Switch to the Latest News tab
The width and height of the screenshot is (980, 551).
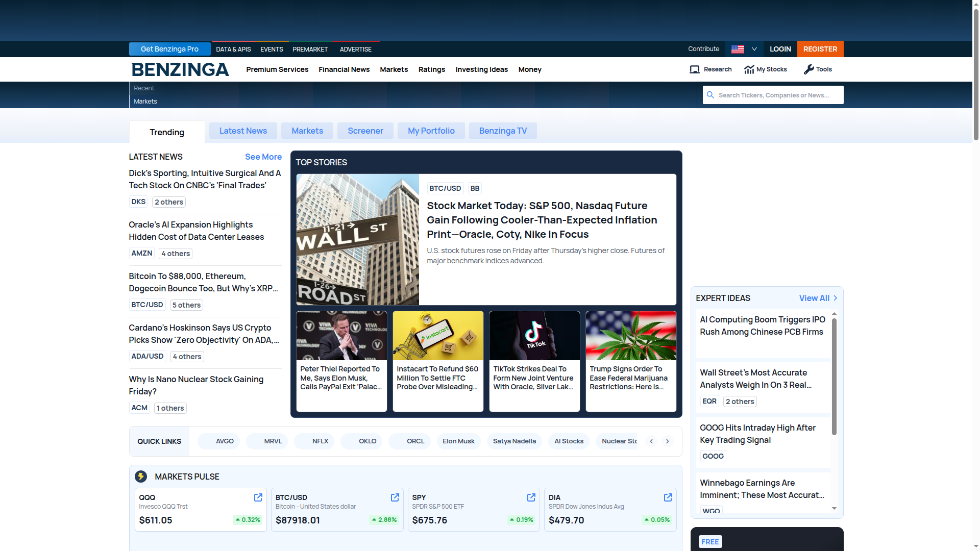243,131
